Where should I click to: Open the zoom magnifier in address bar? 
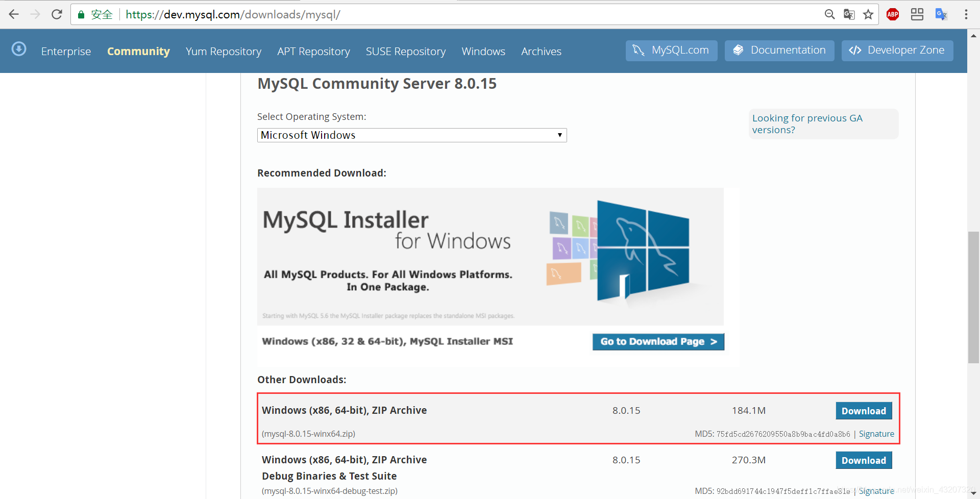pyautogui.click(x=830, y=14)
